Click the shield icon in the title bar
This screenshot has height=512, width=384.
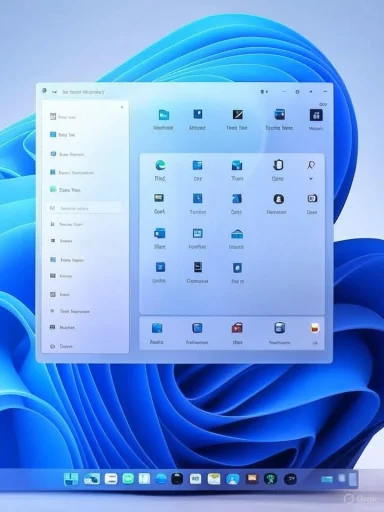[262, 92]
